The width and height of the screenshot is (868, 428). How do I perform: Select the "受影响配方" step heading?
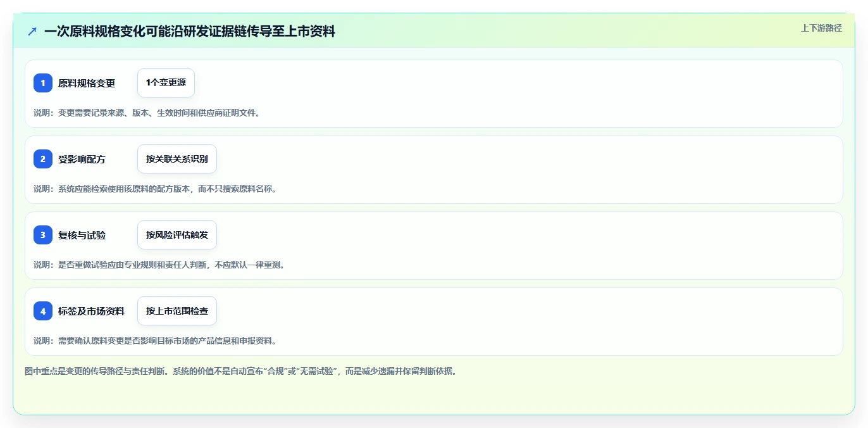click(82, 159)
